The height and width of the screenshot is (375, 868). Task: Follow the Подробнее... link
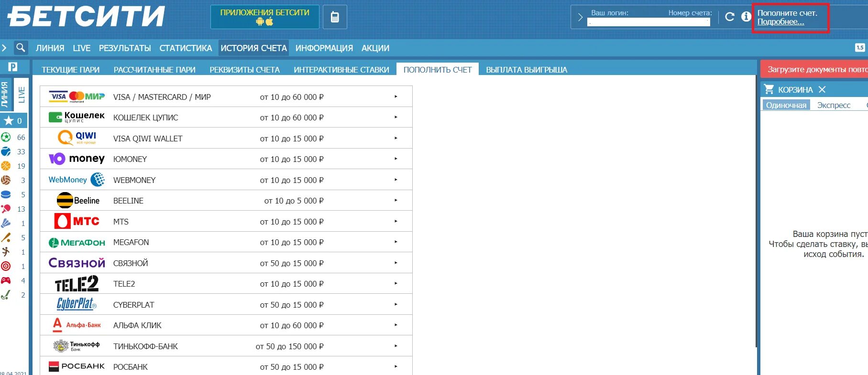780,22
